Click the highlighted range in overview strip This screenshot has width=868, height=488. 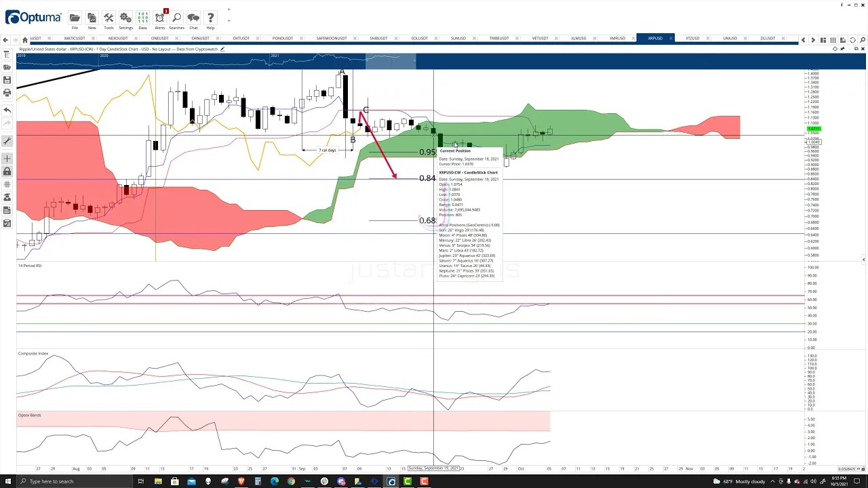[x=391, y=61]
